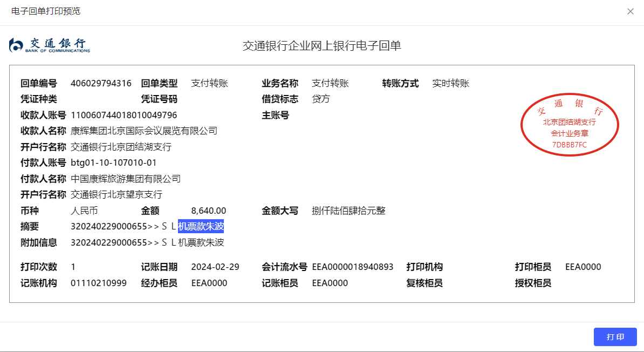Click the 转账方式 value 实时转账
This screenshot has height=352, width=644.
coord(450,83)
